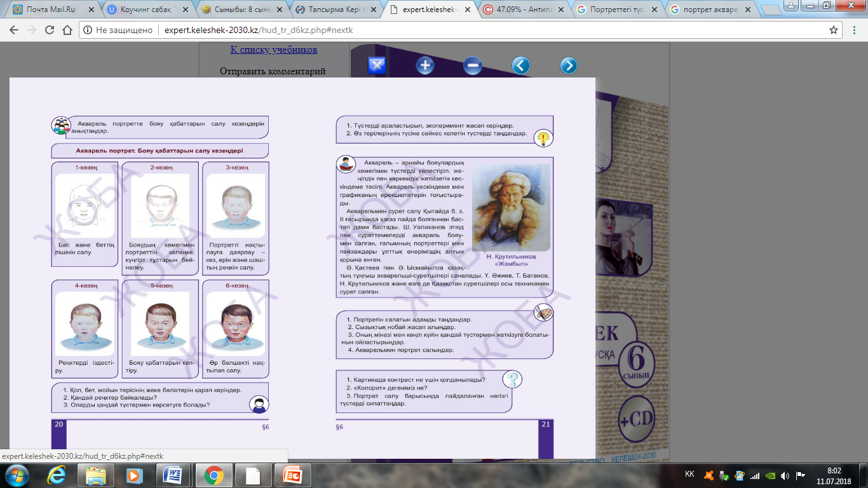This screenshot has height=488, width=868.
Task: Open Windows Explorer from the taskbar
Action: coord(96,475)
